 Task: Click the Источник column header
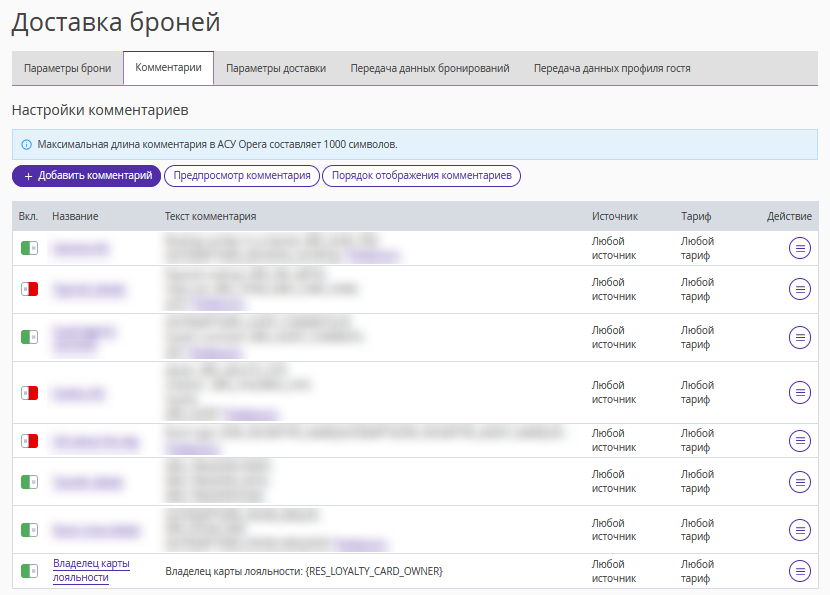tap(615, 217)
